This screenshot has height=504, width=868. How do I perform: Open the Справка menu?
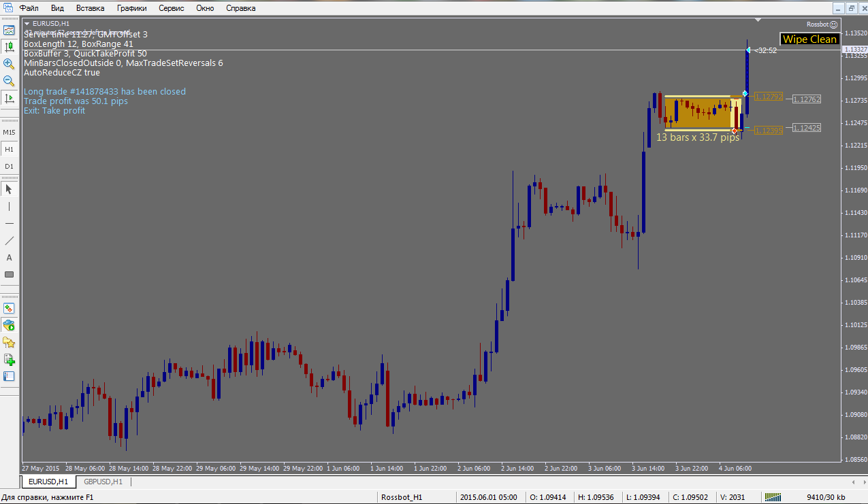[240, 8]
